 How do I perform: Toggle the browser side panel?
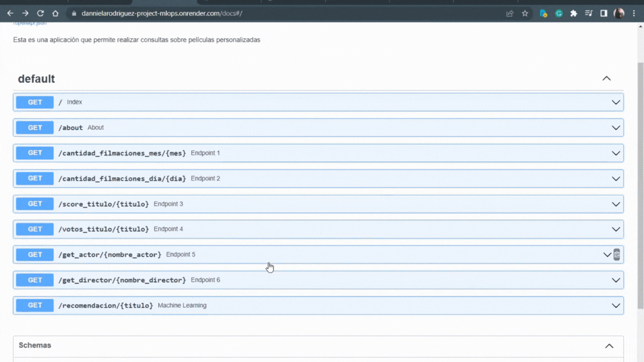pos(604,13)
